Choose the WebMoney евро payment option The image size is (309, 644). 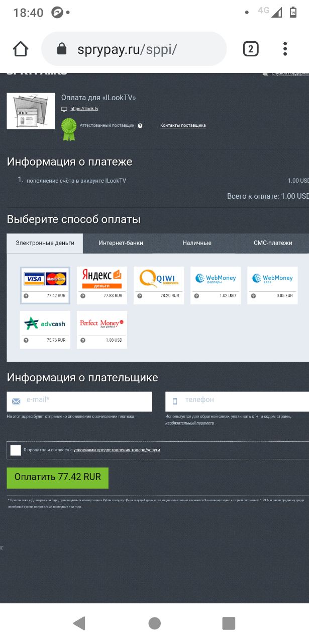tap(272, 285)
